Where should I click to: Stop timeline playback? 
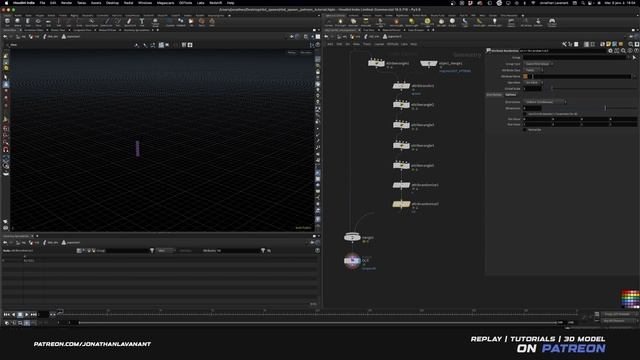click(x=20, y=314)
